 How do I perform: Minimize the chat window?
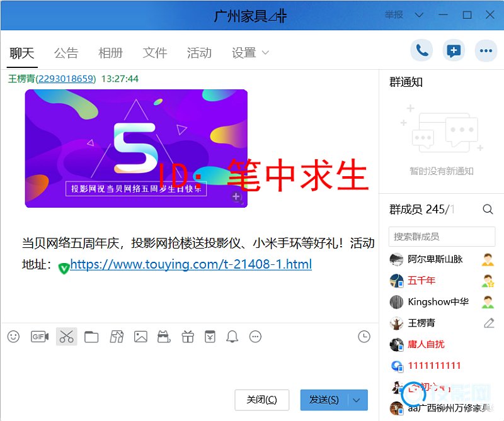[444, 14]
